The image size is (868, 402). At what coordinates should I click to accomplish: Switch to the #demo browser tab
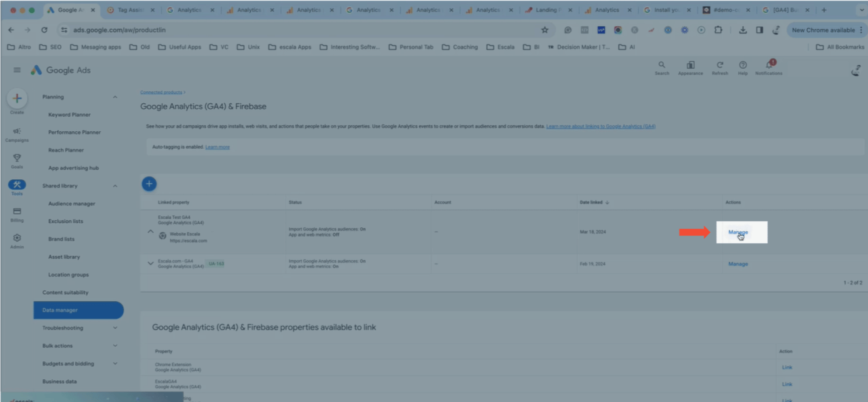tap(725, 10)
